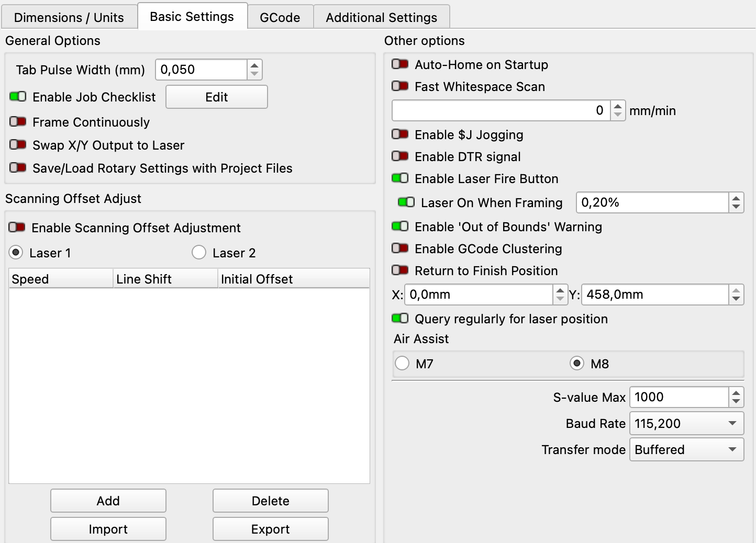Turn on Fast Whitespace Scan
Screen dimensions: 756x543
(400, 86)
